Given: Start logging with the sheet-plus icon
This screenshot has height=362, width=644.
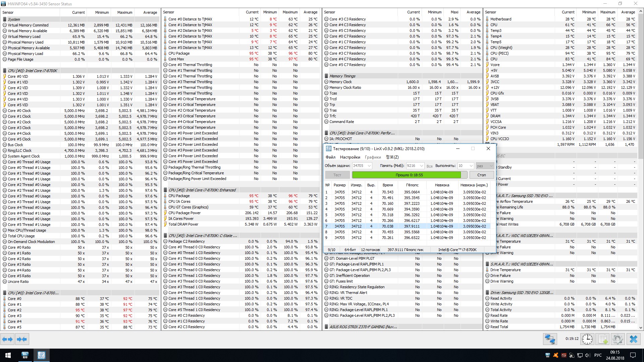Looking at the screenshot, I should coord(603,339).
